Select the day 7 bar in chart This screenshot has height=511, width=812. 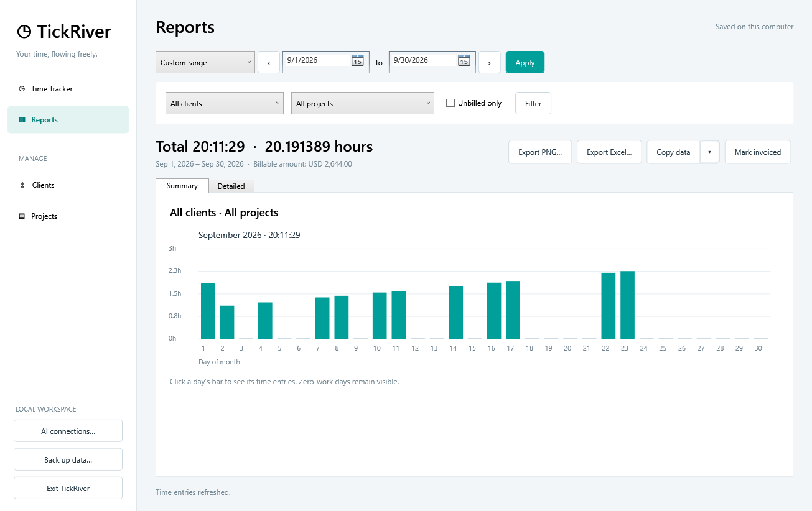coord(322,318)
